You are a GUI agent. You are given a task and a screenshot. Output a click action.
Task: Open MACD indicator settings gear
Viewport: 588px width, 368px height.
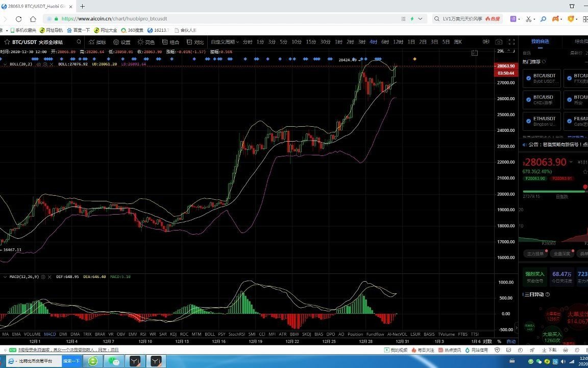(43, 277)
